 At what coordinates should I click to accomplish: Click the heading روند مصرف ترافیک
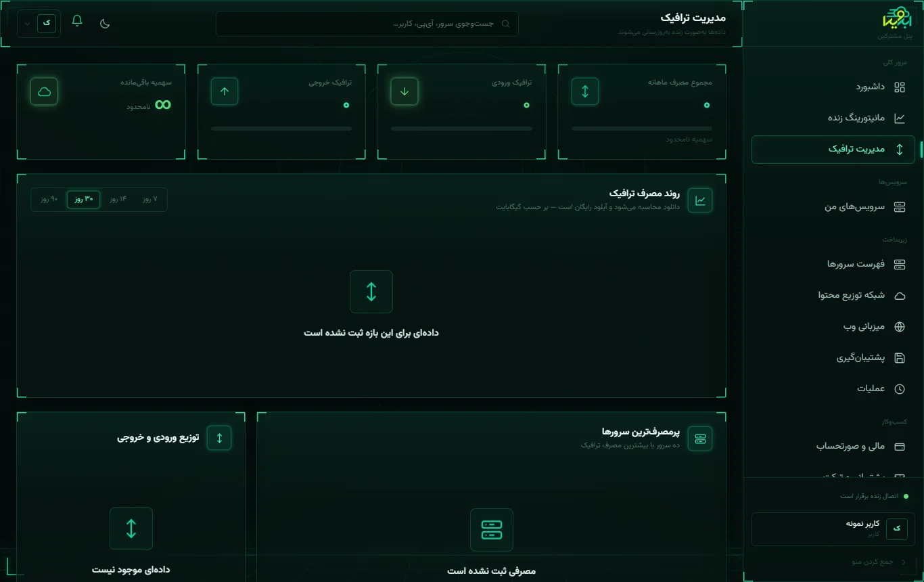pos(645,194)
